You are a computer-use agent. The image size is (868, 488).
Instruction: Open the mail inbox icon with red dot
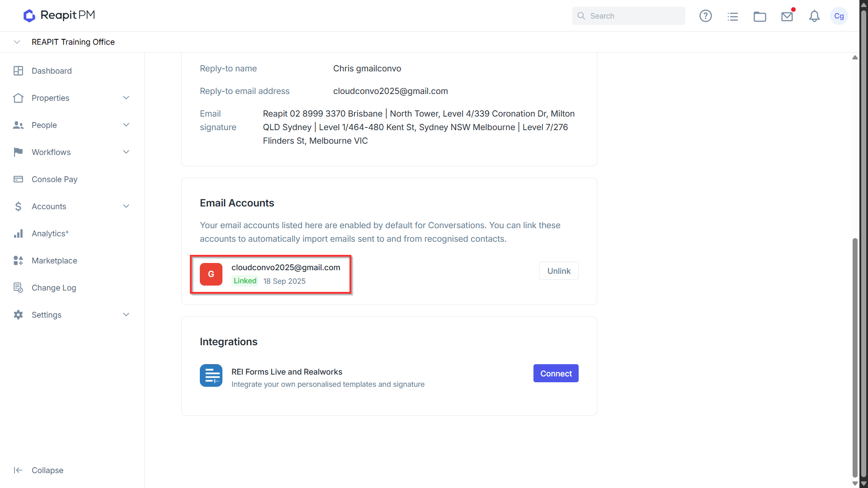coord(787,16)
